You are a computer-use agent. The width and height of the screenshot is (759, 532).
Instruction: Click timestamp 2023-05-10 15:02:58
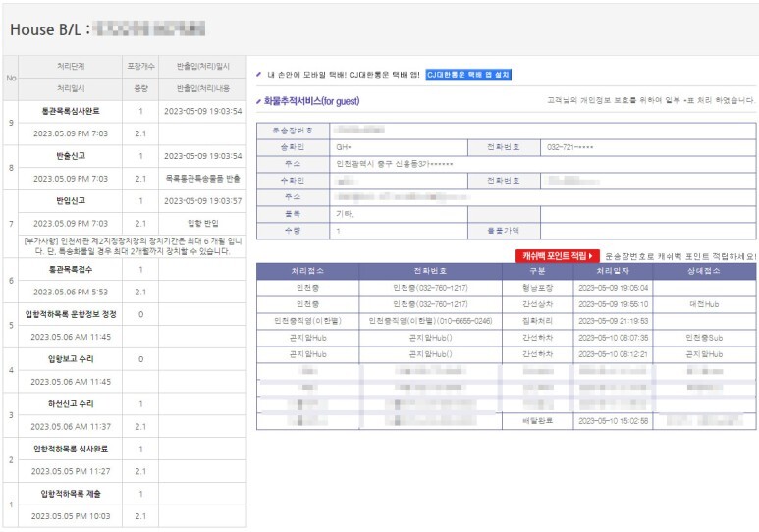[x=613, y=421]
